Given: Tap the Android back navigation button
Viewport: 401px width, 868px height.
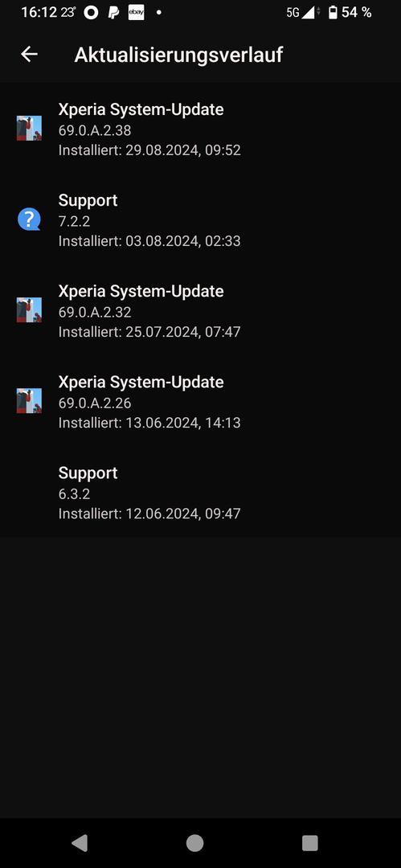Looking at the screenshot, I should (80, 842).
